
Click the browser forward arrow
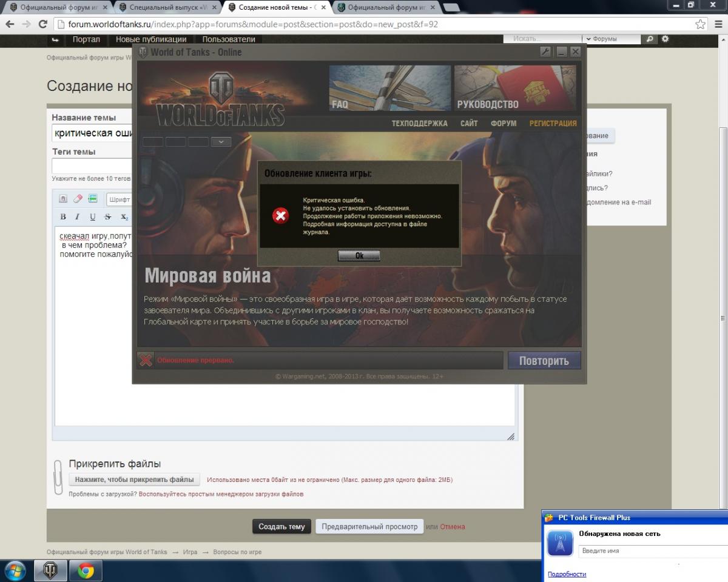[26, 24]
